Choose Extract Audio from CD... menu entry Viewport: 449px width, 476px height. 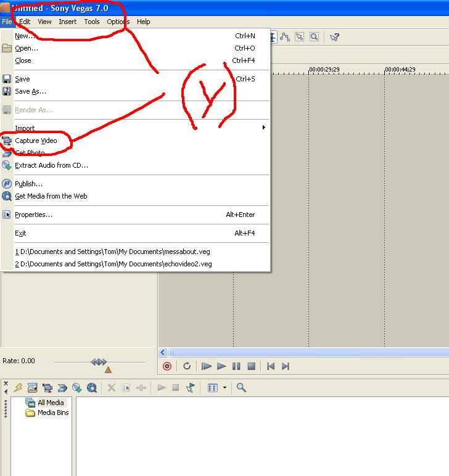click(135, 165)
